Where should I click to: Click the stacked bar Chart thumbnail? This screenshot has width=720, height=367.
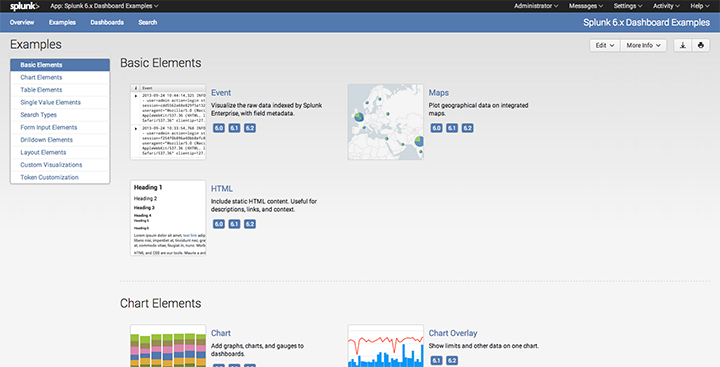pos(168,345)
